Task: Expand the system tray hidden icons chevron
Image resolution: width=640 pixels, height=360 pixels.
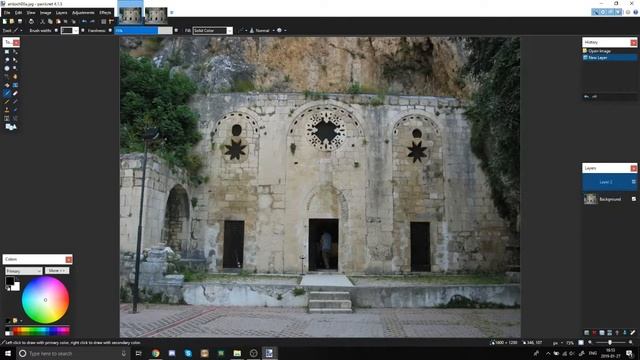Action: click(548, 353)
